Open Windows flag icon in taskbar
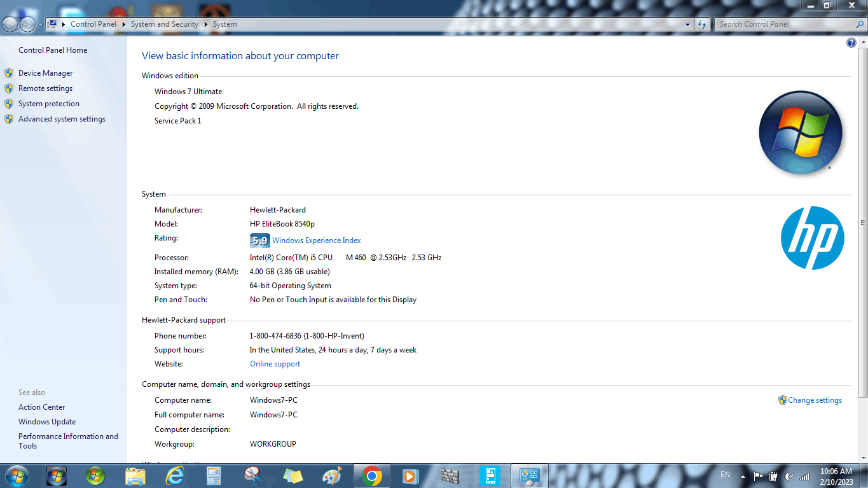 57,475
